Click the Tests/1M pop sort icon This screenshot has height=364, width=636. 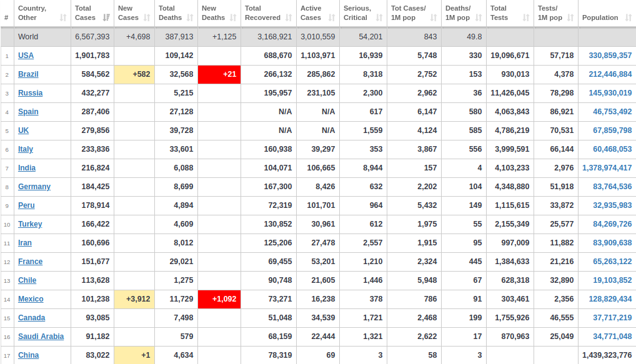point(570,18)
